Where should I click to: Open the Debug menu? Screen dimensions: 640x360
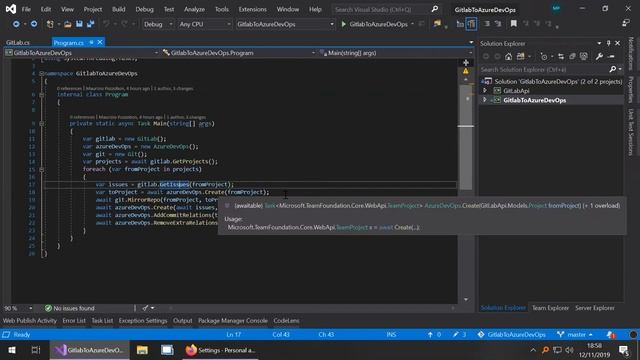[144, 9]
